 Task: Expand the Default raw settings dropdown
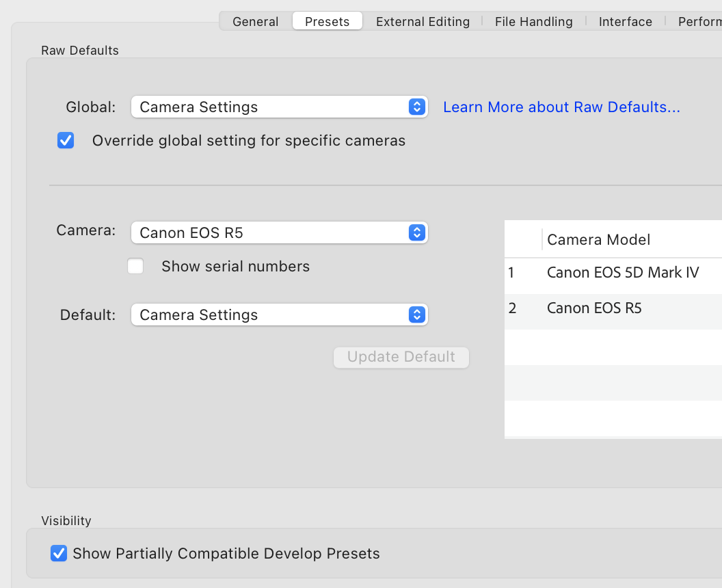(x=279, y=315)
